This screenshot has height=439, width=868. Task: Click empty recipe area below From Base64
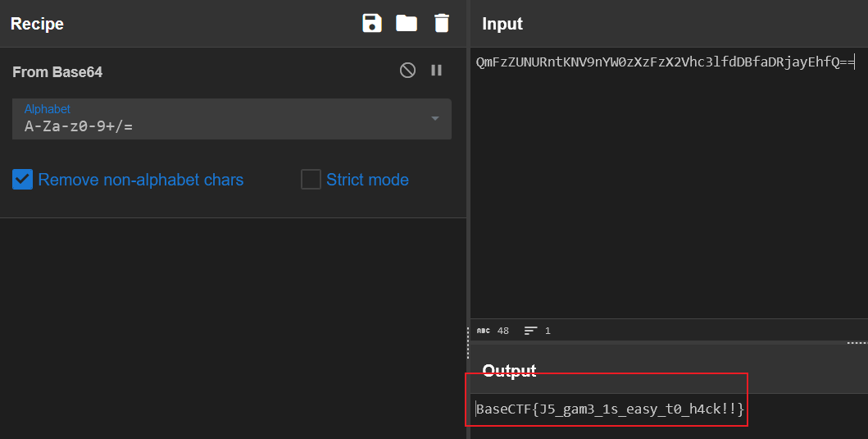click(x=233, y=328)
